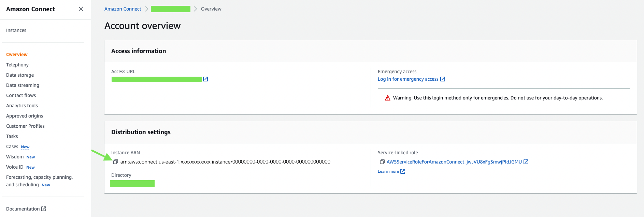The height and width of the screenshot is (217, 644).
Task: Click Log in for emergency access
Action: 408,79
